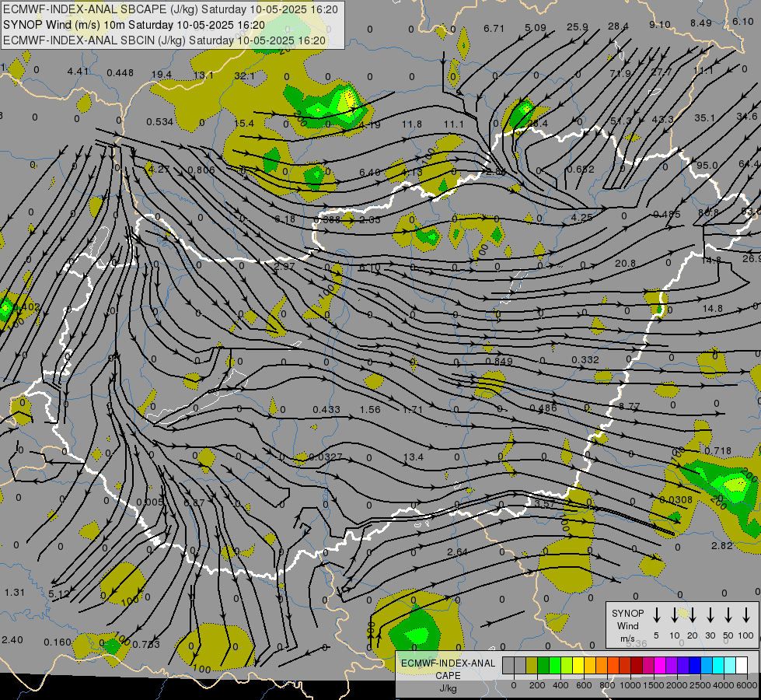Click the 5 m/s wind arrow in legend
The image size is (761, 700).
coord(656,615)
